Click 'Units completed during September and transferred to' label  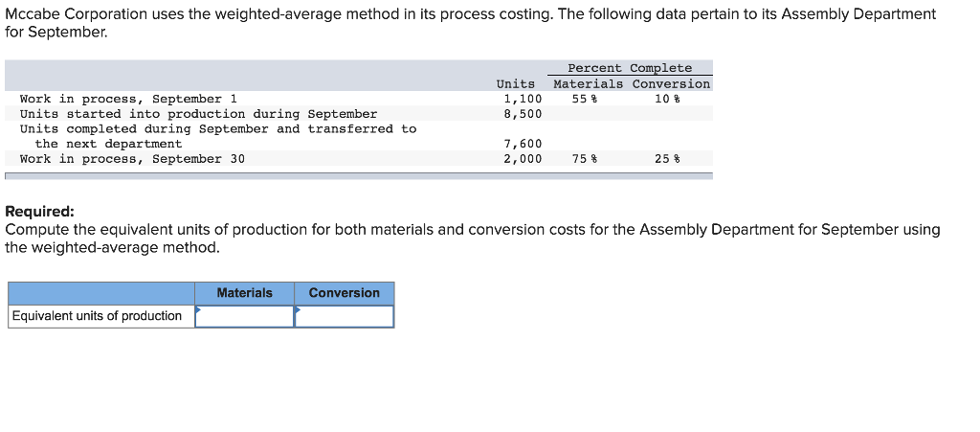click(218, 128)
